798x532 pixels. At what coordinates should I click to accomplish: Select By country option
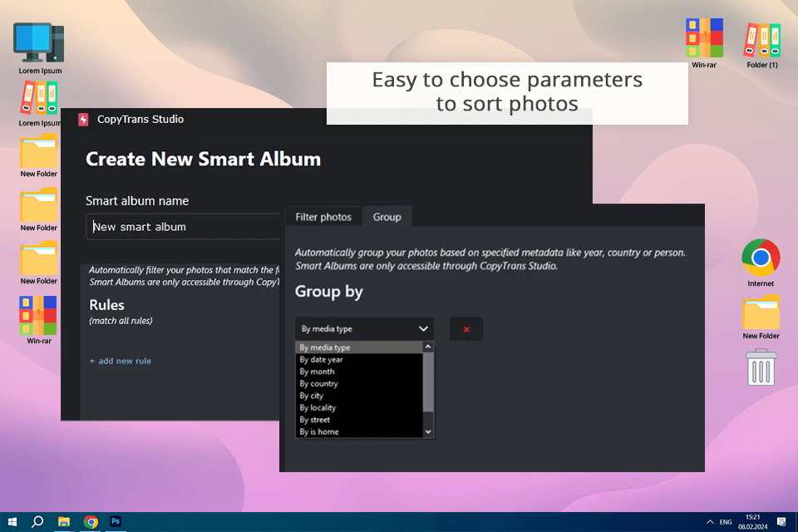pyautogui.click(x=359, y=384)
